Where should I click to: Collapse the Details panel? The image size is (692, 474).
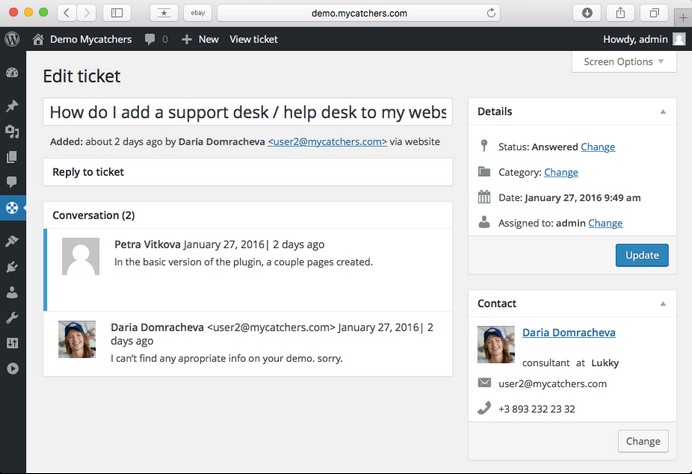(x=663, y=112)
